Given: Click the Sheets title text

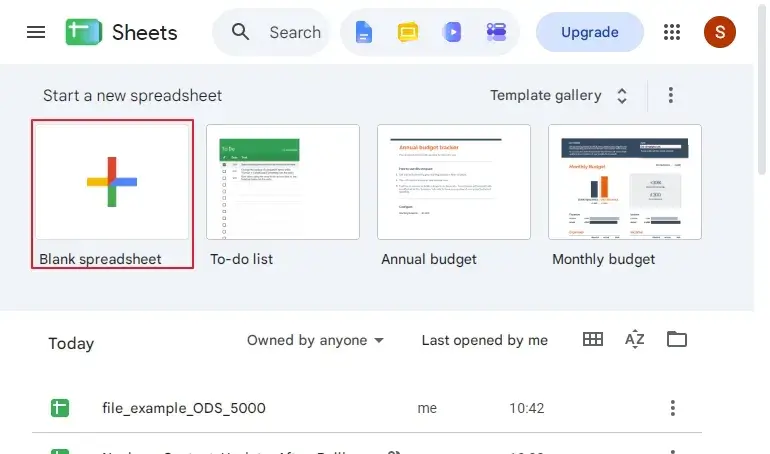Looking at the screenshot, I should point(144,32).
